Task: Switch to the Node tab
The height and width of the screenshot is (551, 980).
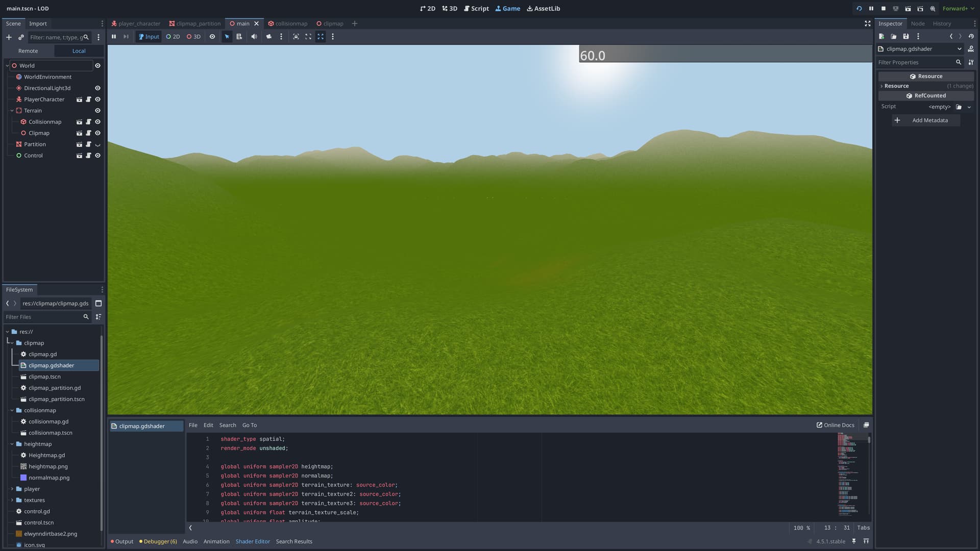Action: pos(917,23)
